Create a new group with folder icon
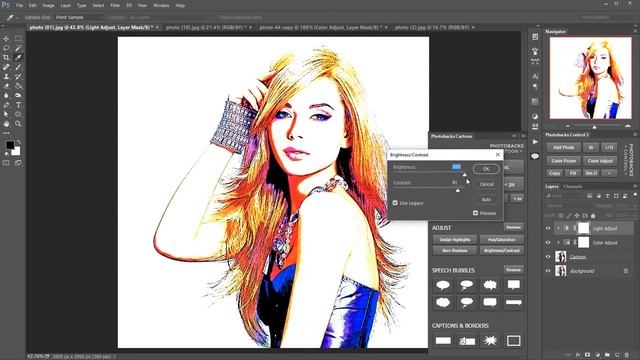This screenshot has height=360, width=640. pyautogui.click(x=607, y=355)
